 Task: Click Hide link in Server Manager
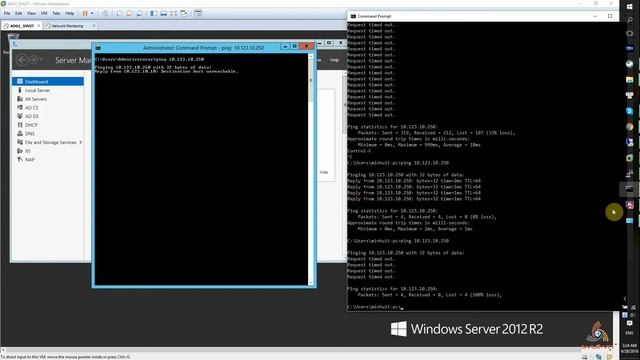click(324, 172)
